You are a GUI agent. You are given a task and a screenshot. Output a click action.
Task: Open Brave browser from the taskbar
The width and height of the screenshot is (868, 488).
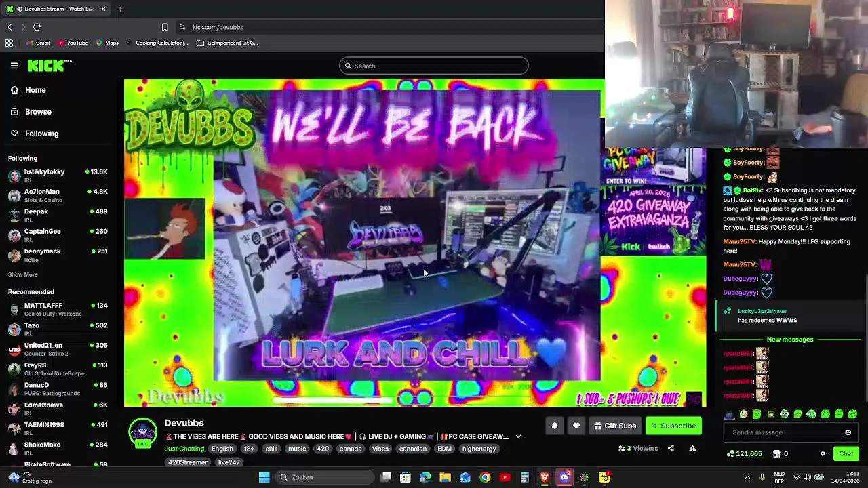tap(545, 477)
